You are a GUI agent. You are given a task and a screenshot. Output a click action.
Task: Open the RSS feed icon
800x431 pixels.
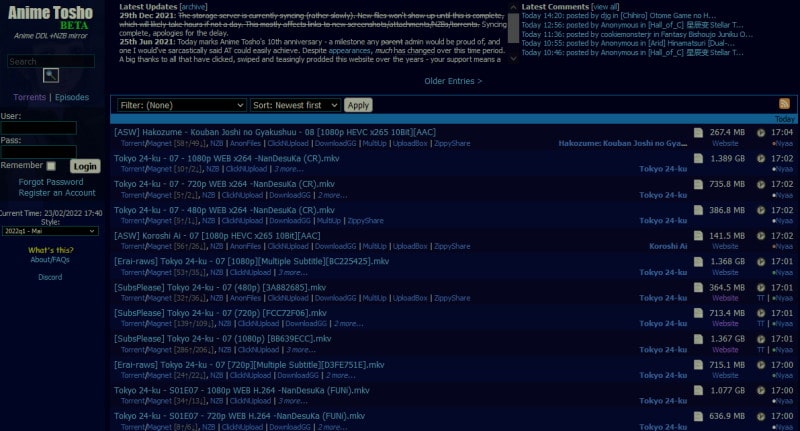point(784,104)
